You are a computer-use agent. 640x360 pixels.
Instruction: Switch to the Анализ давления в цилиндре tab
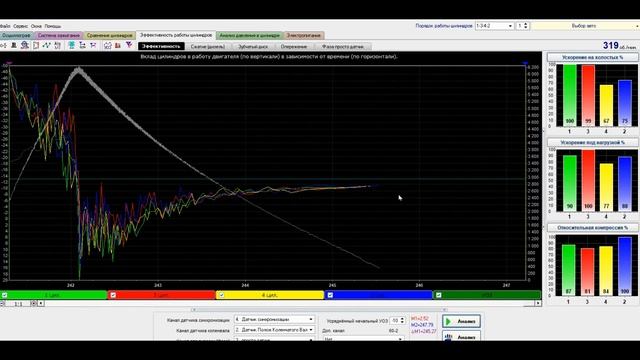249,36
